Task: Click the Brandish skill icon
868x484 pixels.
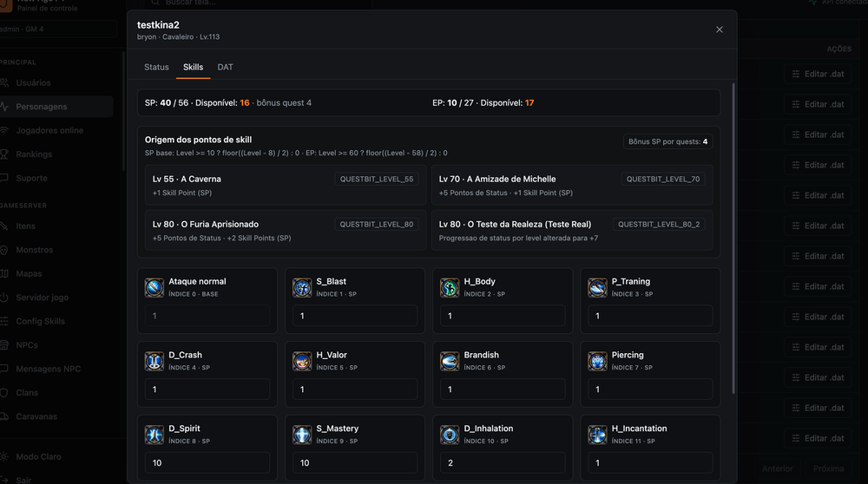Action: point(450,361)
